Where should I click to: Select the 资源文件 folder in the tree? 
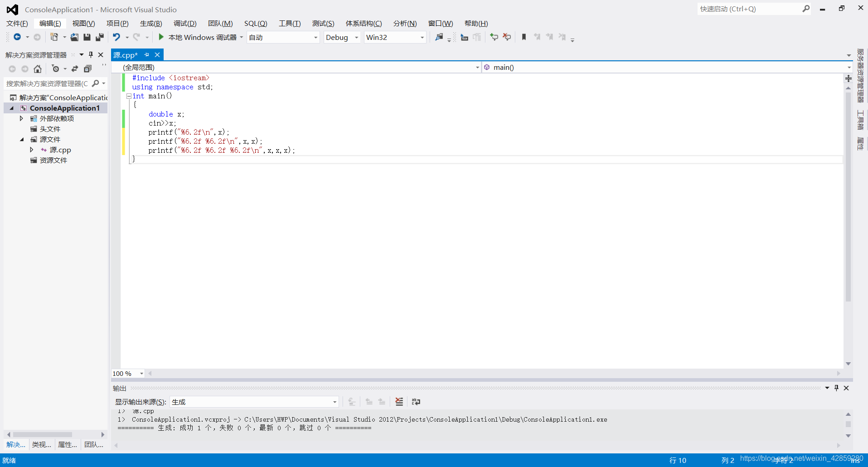53,160
